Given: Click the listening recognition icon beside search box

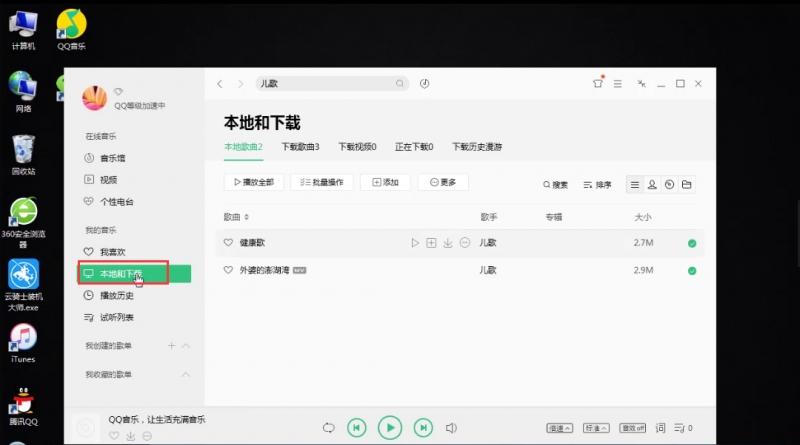Looking at the screenshot, I should click(x=424, y=84).
